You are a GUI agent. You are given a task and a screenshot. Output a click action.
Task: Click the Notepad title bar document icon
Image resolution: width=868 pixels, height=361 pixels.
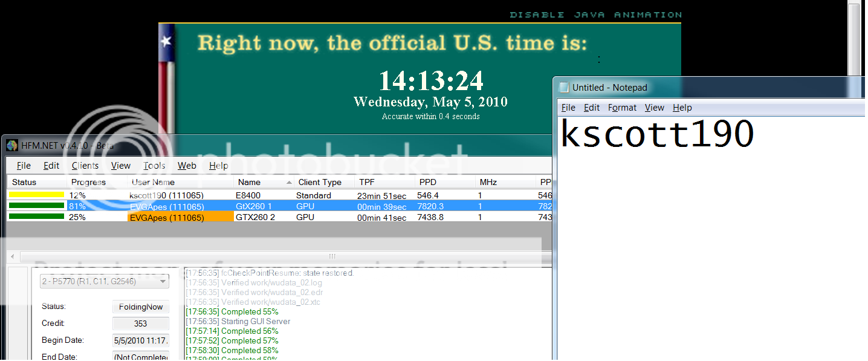(564, 88)
